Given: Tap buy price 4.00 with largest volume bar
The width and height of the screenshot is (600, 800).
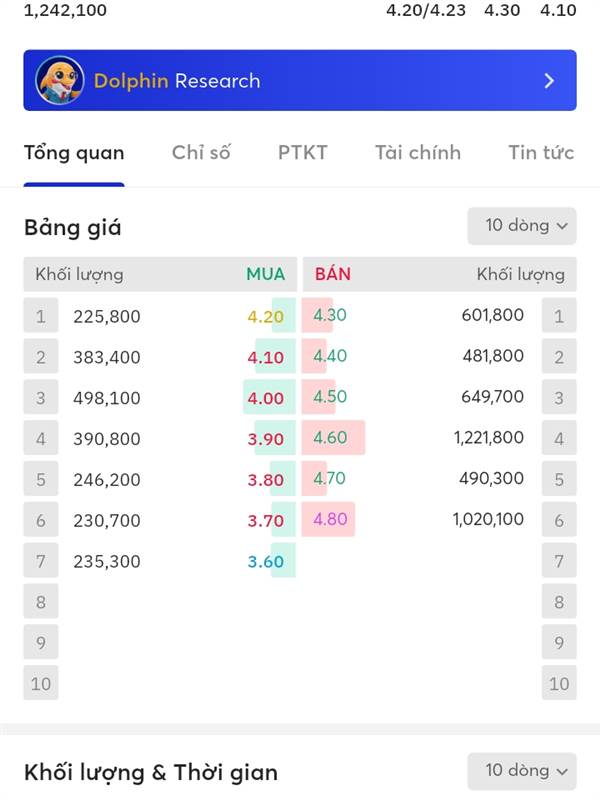Looking at the screenshot, I should click(x=265, y=398).
